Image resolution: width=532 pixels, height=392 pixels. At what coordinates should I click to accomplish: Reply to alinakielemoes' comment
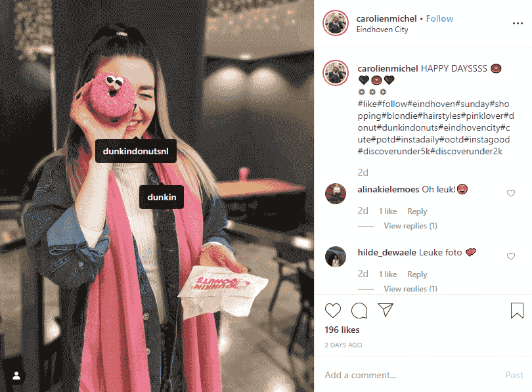417,211
